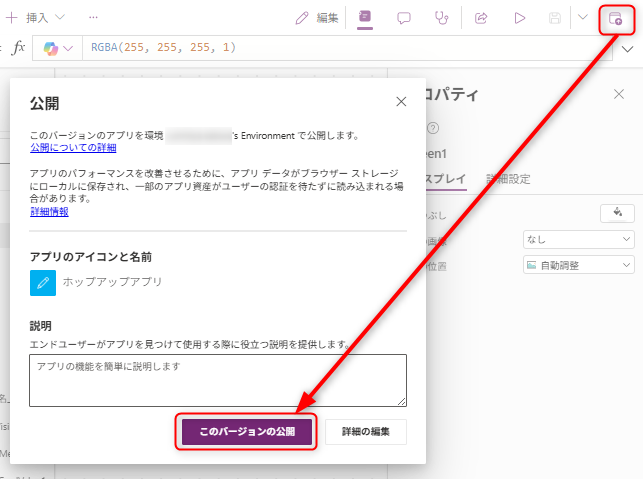The width and height of the screenshot is (643, 479).
Task: Click the 編集 edit pencil button
Action: pos(317,18)
